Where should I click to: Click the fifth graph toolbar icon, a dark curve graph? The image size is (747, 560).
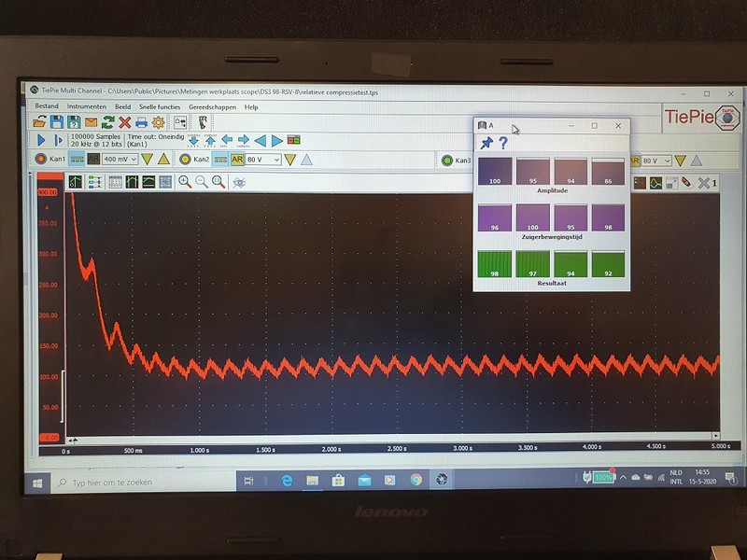tap(148, 182)
